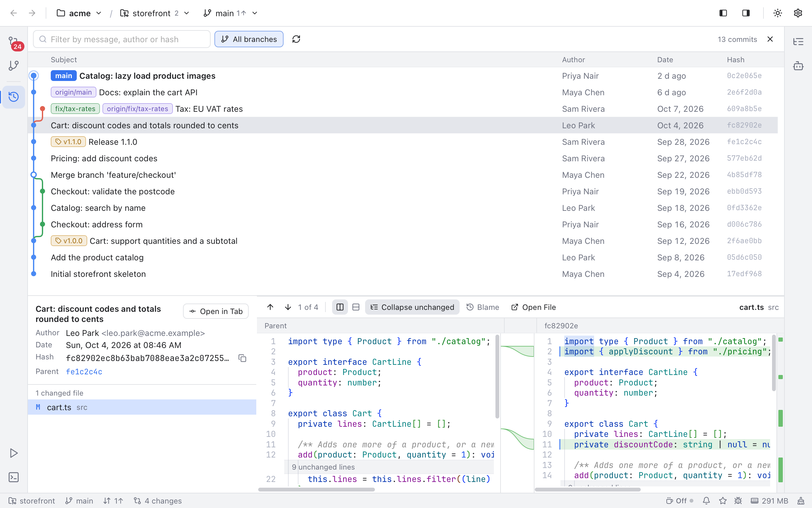This screenshot has height=508, width=812.
Task: Select commit Catalog: search by name
Action: pyautogui.click(x=403, y=208)
